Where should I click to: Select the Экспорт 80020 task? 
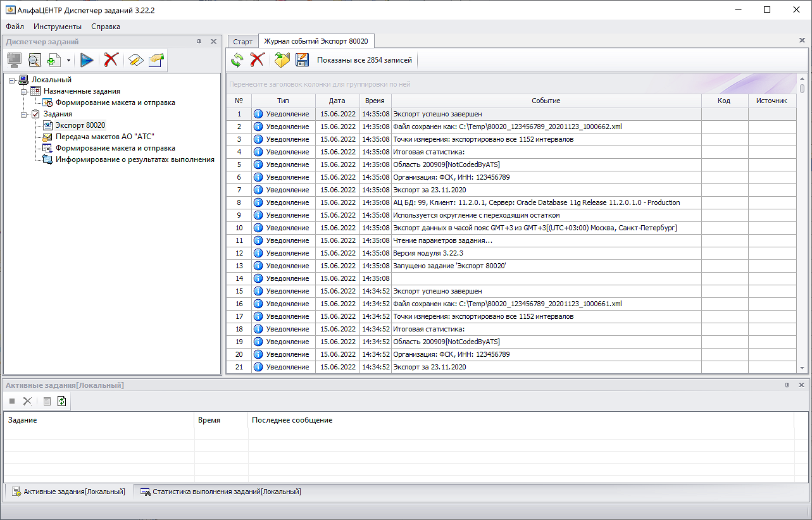80,125
